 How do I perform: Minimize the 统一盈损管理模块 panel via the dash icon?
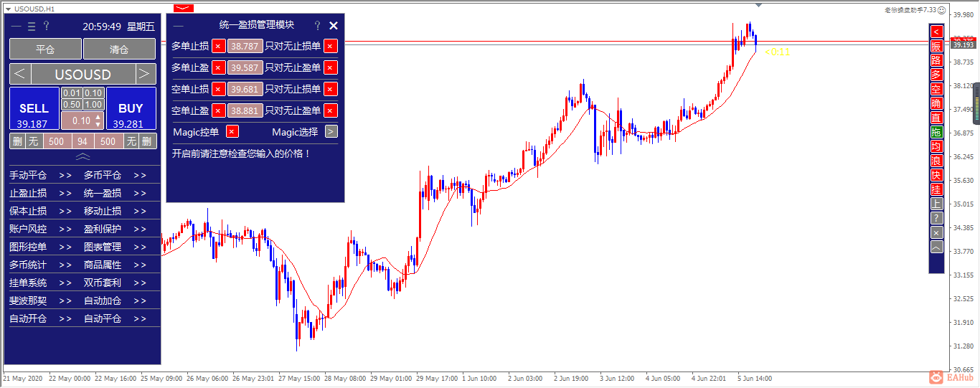point(179,25)
